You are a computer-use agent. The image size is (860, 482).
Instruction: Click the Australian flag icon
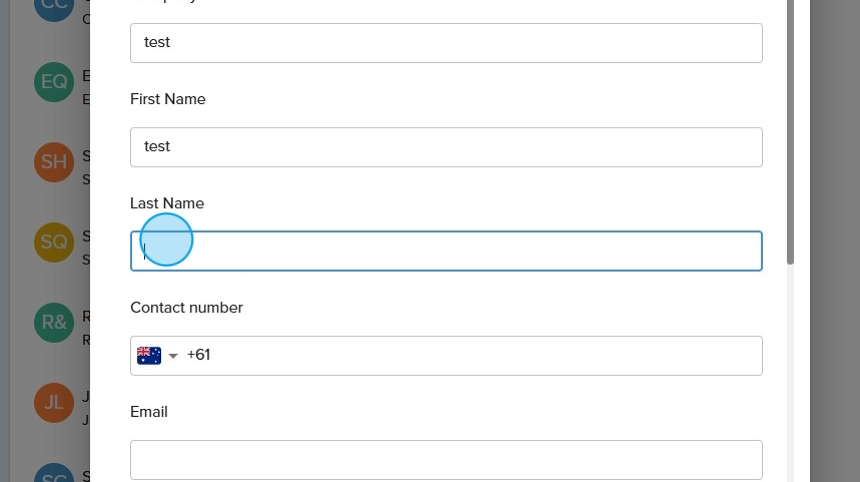(149, 355)
